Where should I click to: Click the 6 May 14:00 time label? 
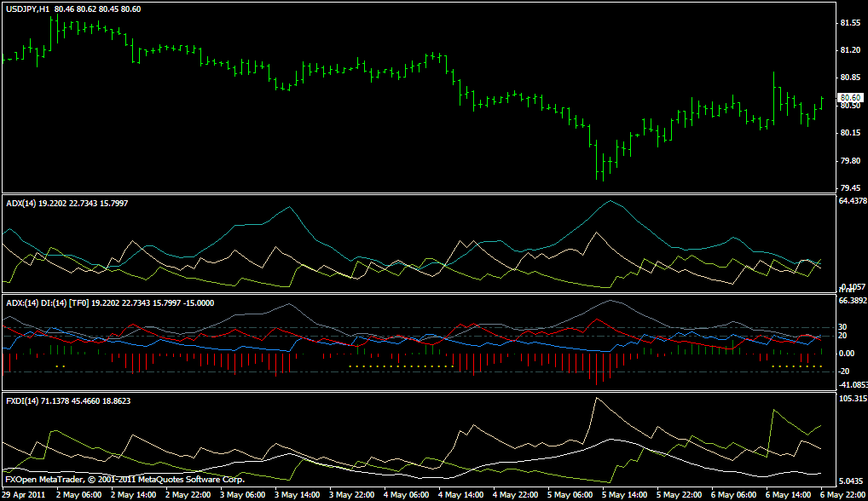click(789, 495)
